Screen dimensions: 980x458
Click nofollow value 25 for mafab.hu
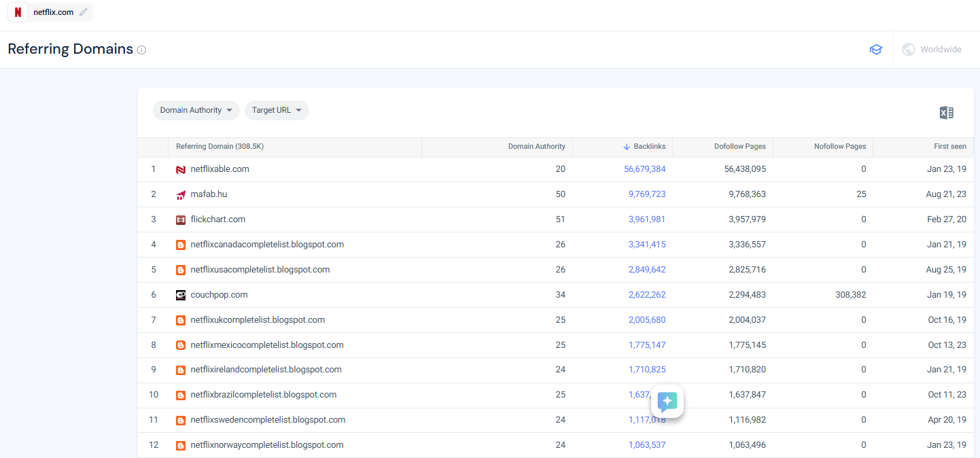(x=861, y=194)
